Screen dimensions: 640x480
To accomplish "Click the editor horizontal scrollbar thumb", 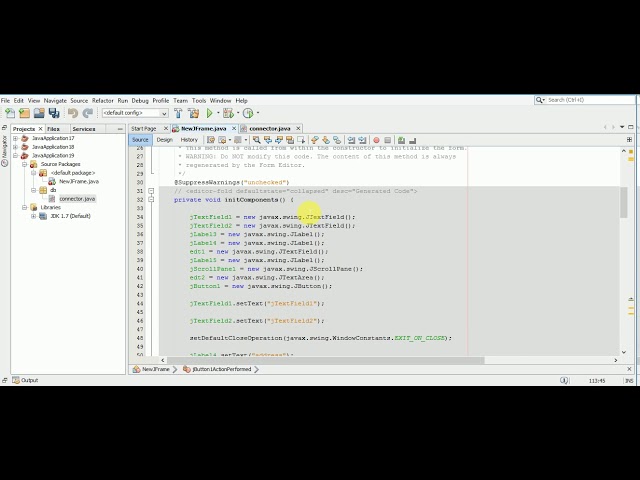I will 325,360.
